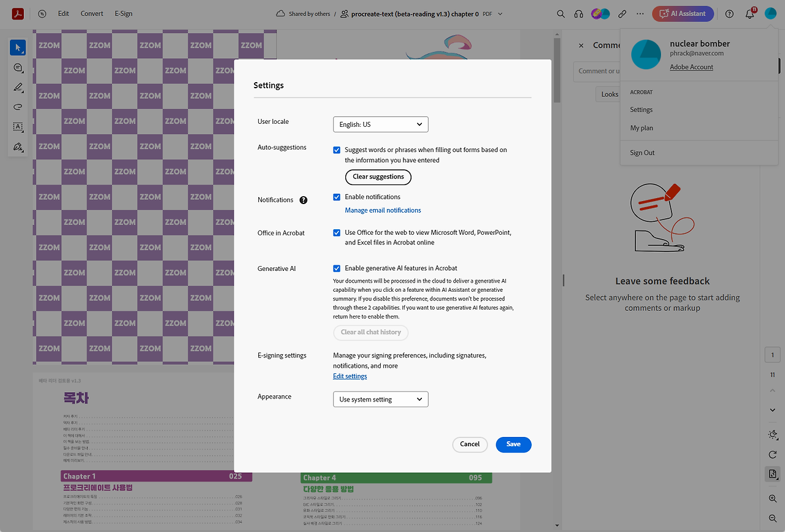Click the Chapter 4 heading in document
Image resolution: width=785 pixels, height=532 pixels.
click(396, 477)
